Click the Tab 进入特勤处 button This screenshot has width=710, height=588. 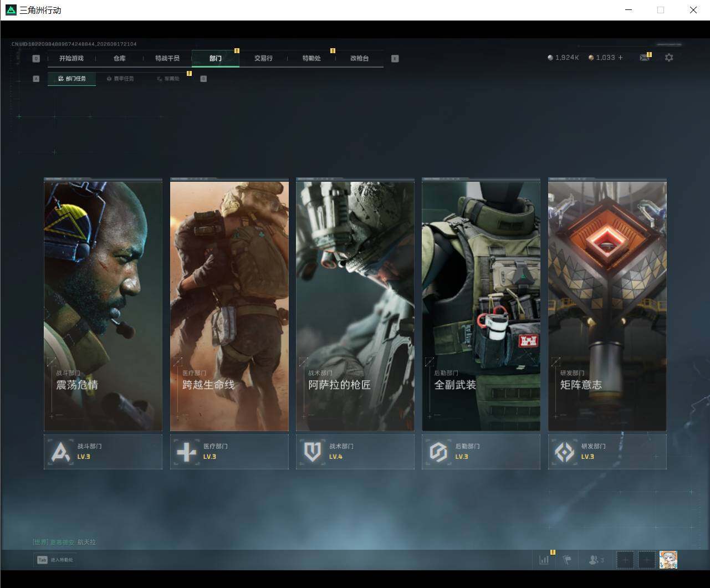(x=55, y=560)
